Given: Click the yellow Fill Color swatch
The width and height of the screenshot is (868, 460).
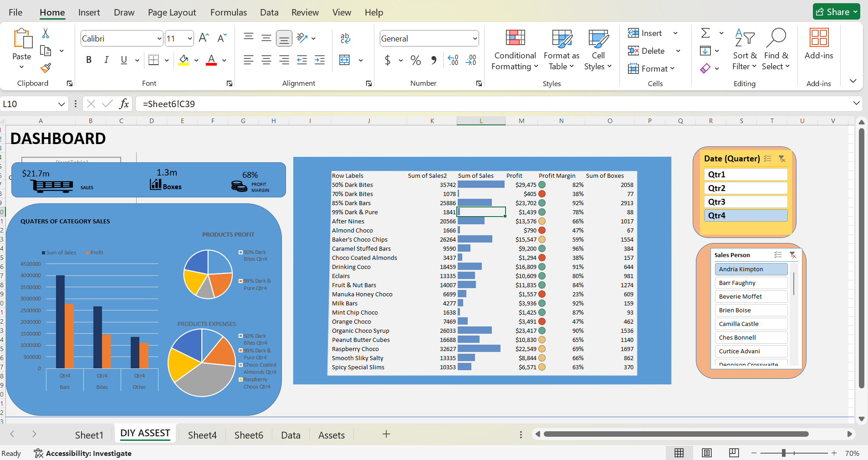Looking at the screenshot, I should 184,60.
